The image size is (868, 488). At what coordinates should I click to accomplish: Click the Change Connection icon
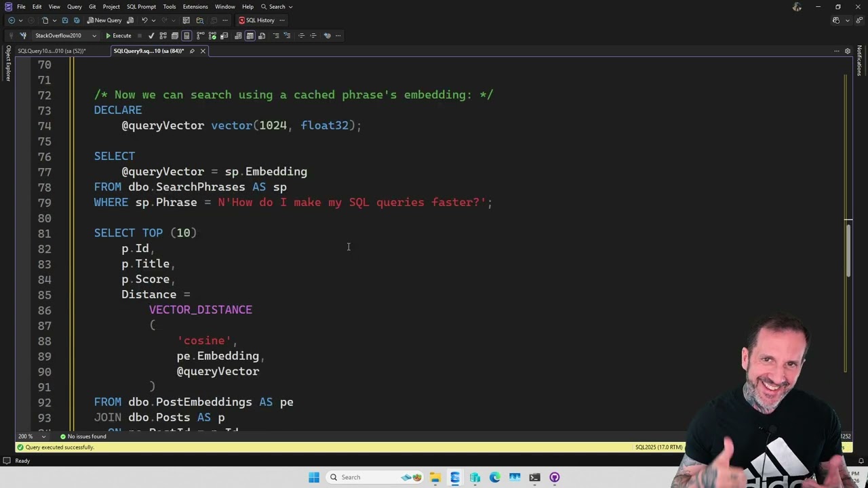[24, 36]
